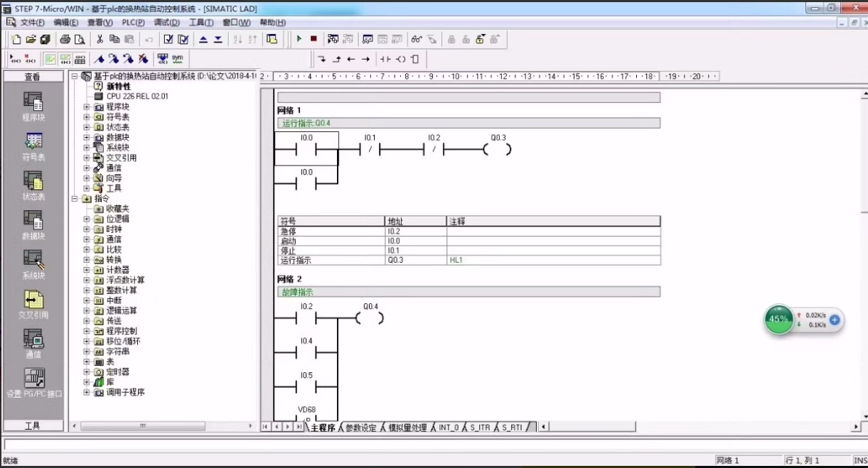The image size is (868, 468).
Task: Click the Download to PLC arrow icon
Action: [218, 39]
